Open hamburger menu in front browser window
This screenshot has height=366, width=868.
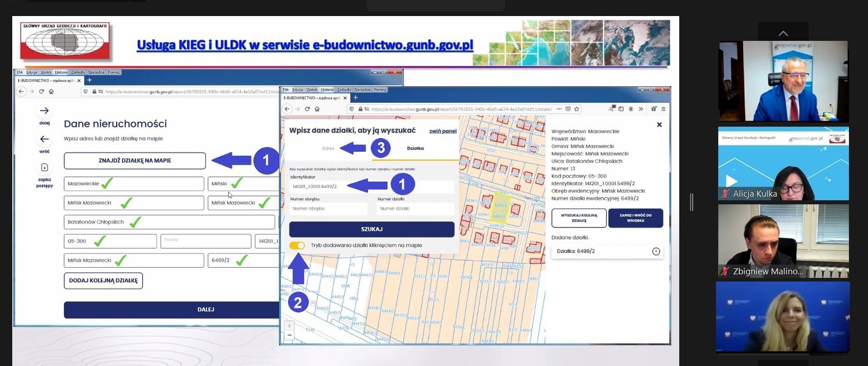coord(664,109)
